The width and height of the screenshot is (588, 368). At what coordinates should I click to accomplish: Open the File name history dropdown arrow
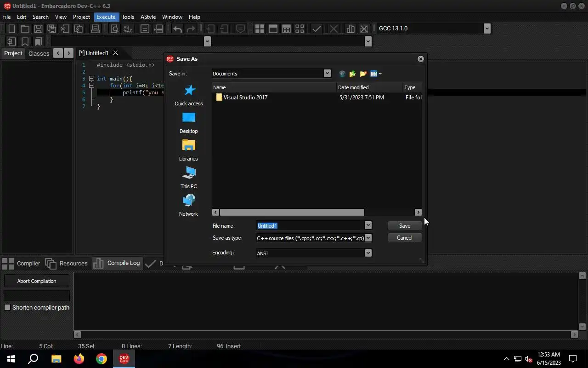pos(368,225)
